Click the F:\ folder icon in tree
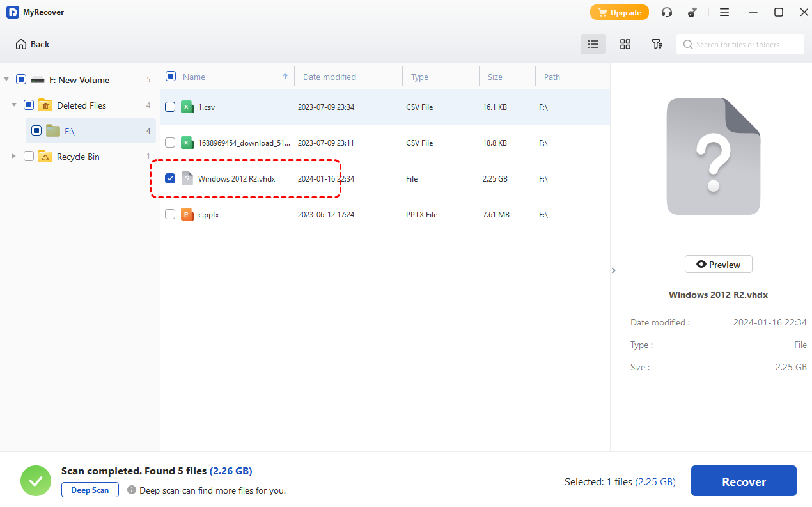Viewport: 812px width, 507px height. click(x=53, y=131)
